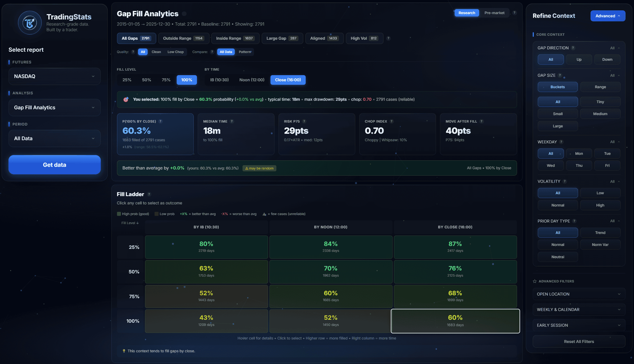Click the Get data button
The image size is (634, 364).
click(54, 165)
